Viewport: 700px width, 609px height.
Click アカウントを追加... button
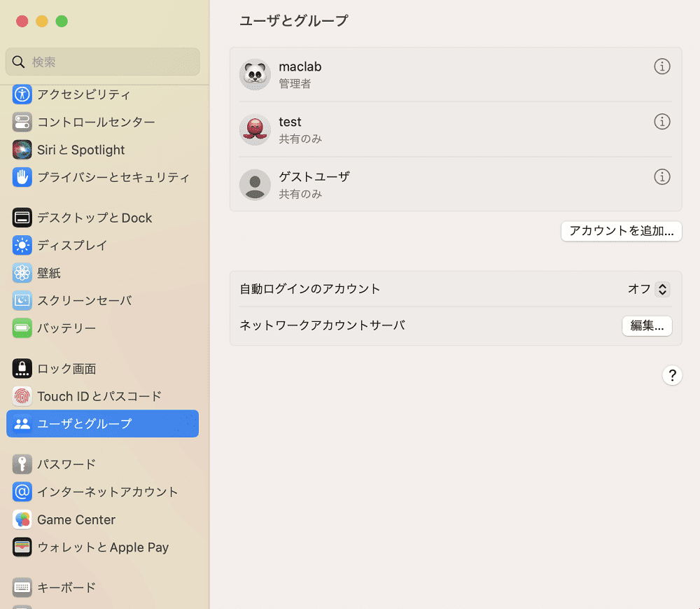[x=622, y=231]
